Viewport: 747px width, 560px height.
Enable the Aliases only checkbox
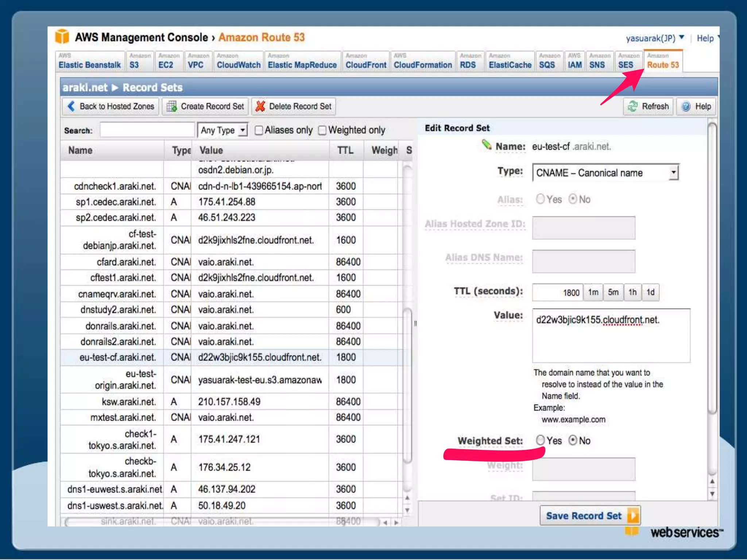[x=259, y=131]
